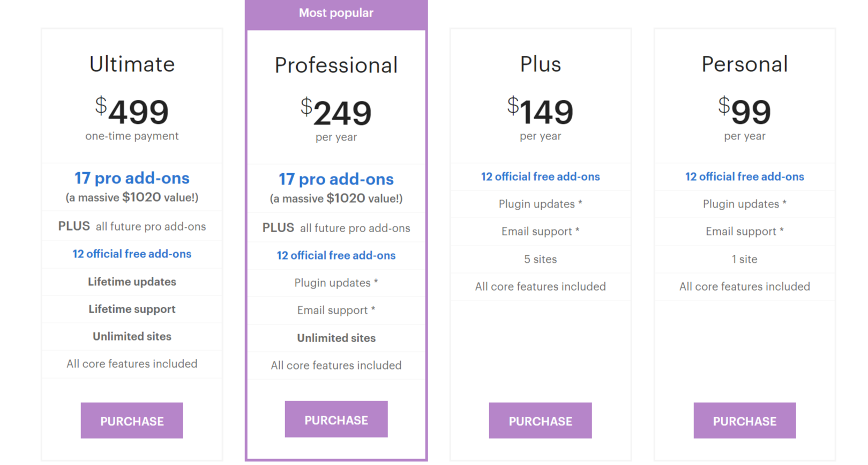This screenshot has width=868, height=465.
Task: Click Email support row under Personal
Action: click(744, 231)
